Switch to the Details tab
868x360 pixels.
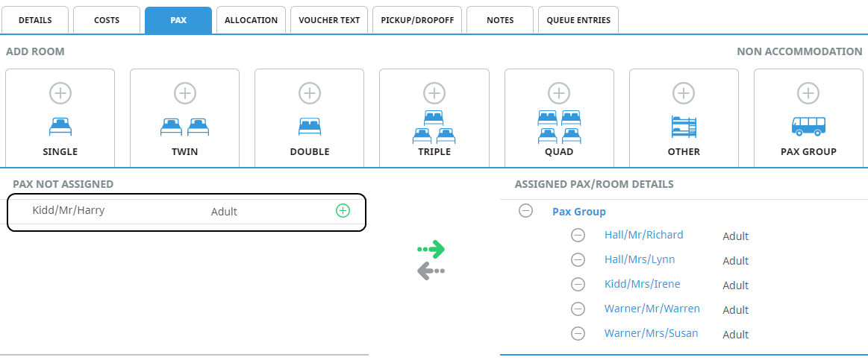tap(35, 20)
